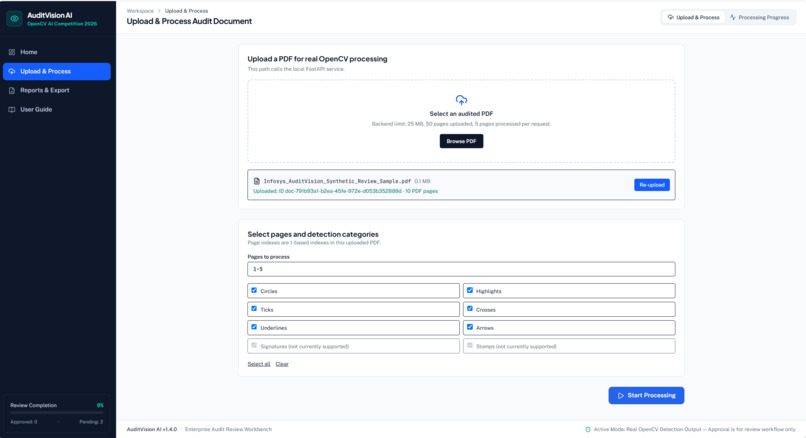Click the Clear link

282,364
